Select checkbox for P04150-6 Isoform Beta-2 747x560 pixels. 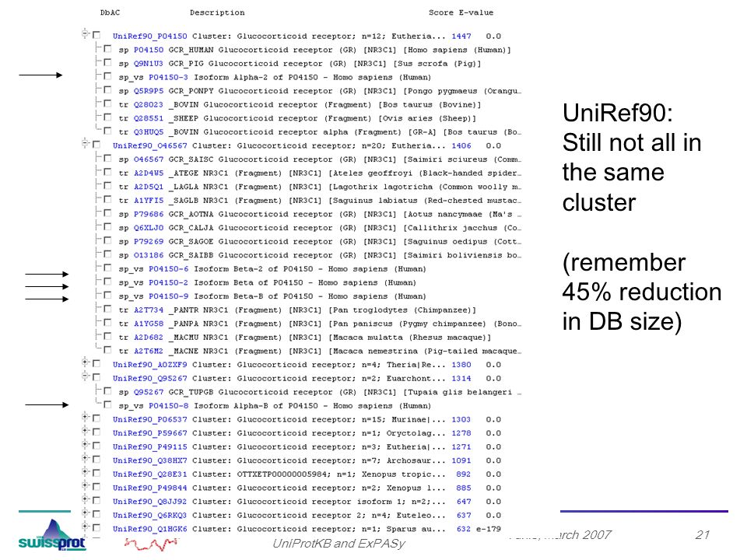coord(107,268)
